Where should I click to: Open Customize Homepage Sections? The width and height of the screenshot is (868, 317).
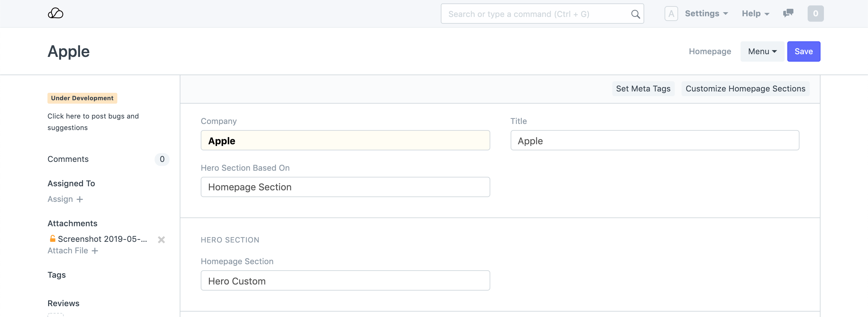[745, 89]
